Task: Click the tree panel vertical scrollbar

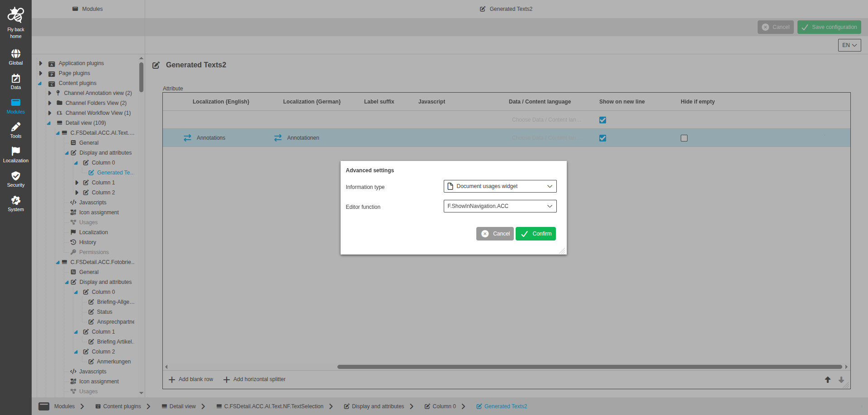Action: 141,77
